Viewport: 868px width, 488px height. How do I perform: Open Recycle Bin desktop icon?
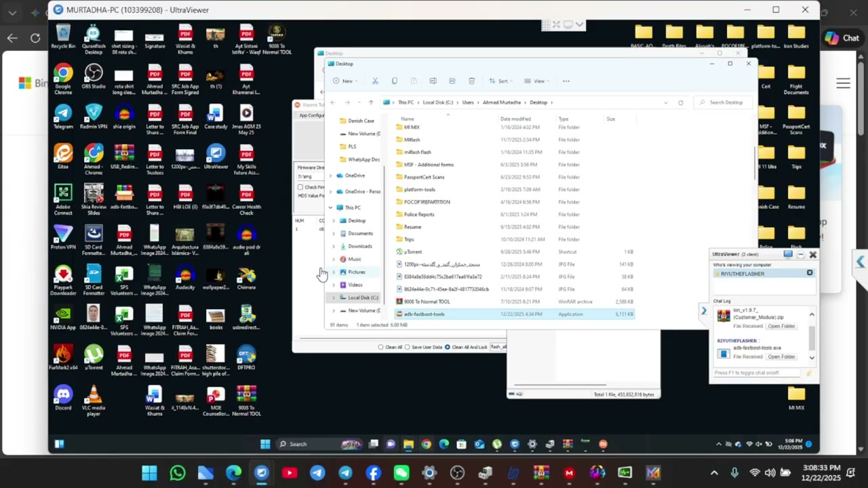[x=63, y=37]
